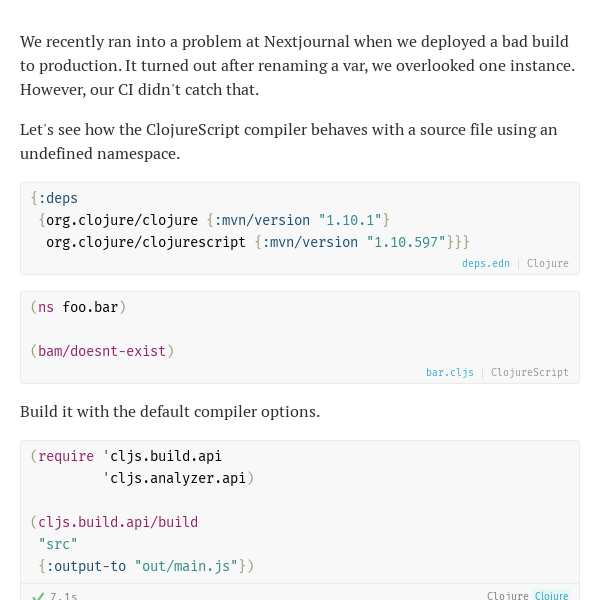Place cursor on the "1.10.597" version string
This screenshot has height=600, width=600.
[406, 242]
